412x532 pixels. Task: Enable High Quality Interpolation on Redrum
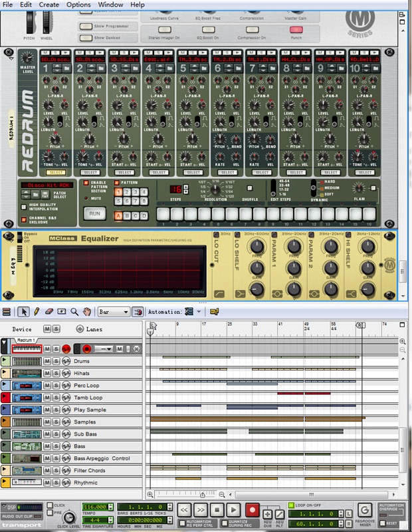[x=23, y=205]
